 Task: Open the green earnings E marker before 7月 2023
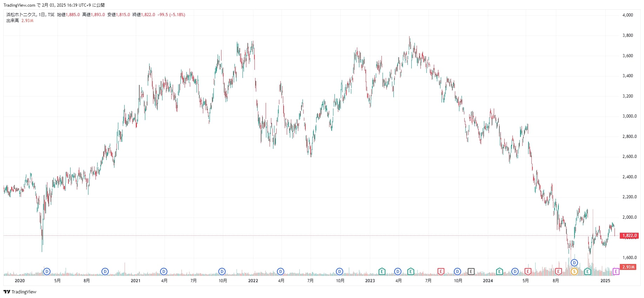pyautogui.click(x=411, y=271)
